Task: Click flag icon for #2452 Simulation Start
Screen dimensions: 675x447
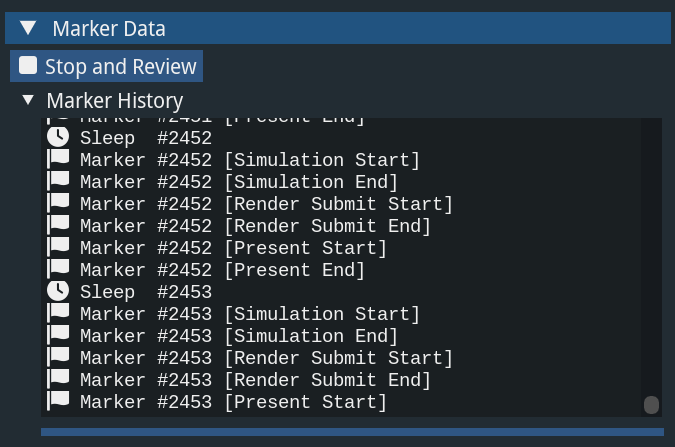Action: (59, 160)
